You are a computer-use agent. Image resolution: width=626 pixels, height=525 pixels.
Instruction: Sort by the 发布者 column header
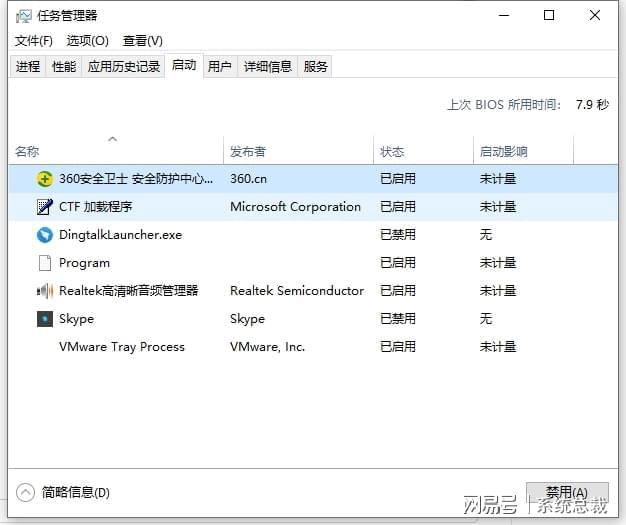click(x=299, y=151)
